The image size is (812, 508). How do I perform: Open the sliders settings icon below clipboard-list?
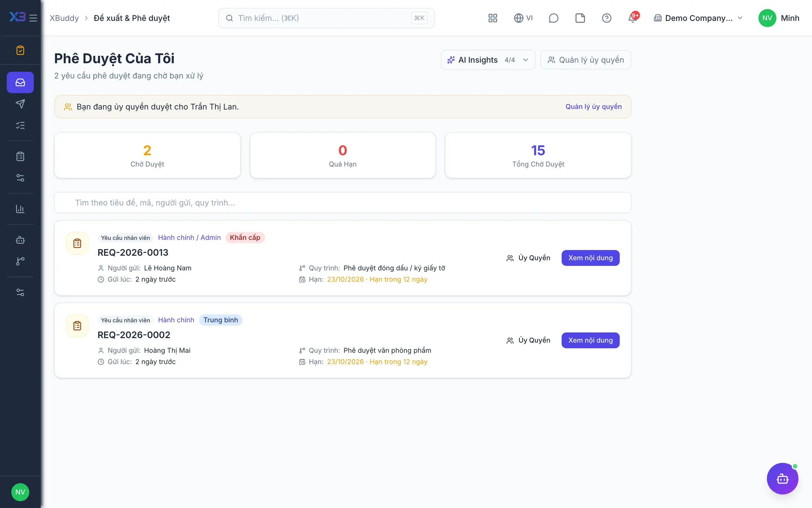20,177
